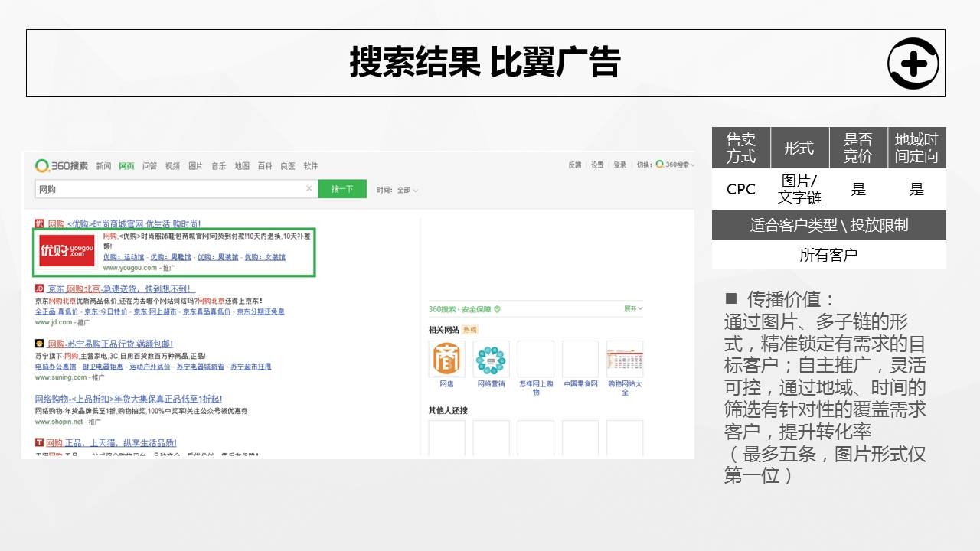Expand the 展开 section chevron

pos(633,309)
